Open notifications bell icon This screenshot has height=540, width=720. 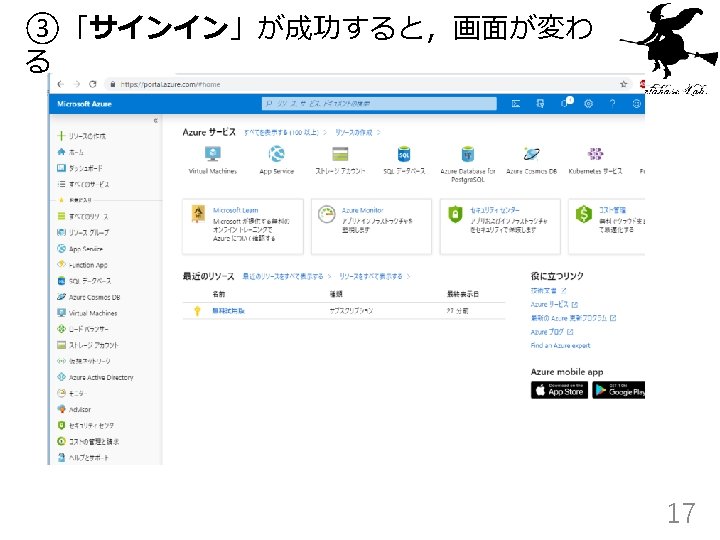point(566,103)
